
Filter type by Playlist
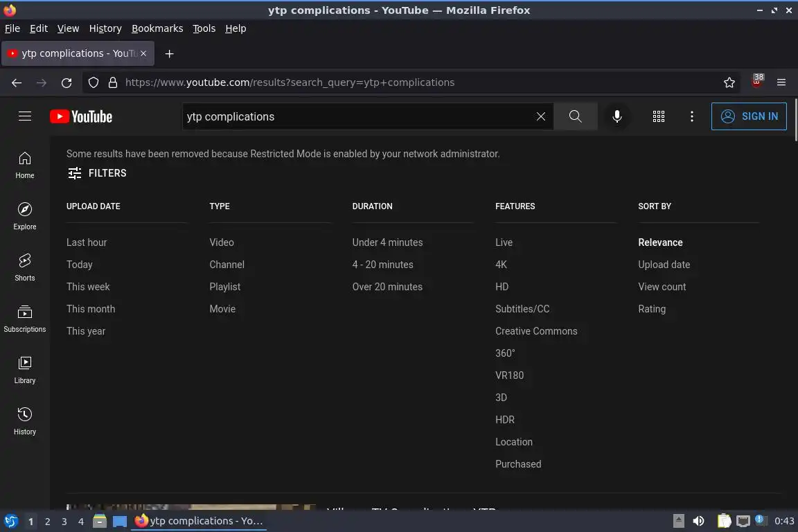tap(225, 287)
